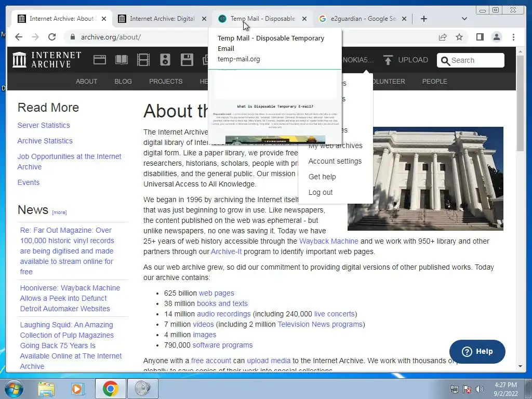Open the Texts book icon
The width and height of the screenshot is (532, 399).
[122, 60]
